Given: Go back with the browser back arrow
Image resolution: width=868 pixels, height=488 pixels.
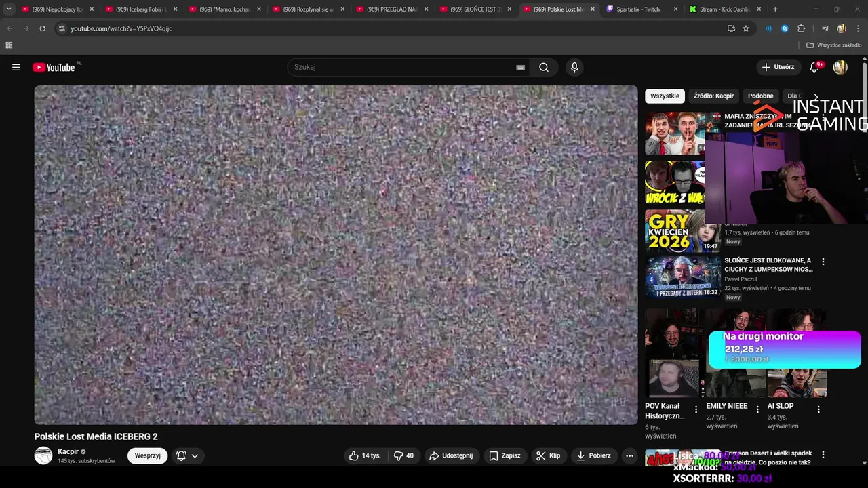Looking at the screenshot, I should pyautogui.click(x=9, y=28).
